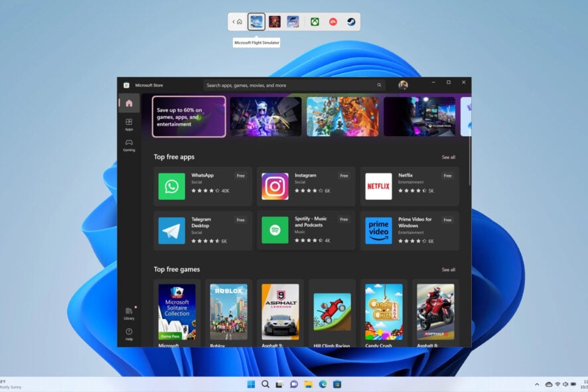Open Library in the Store sidebar
The image size is (588, 392).
(x=129, y=314)
